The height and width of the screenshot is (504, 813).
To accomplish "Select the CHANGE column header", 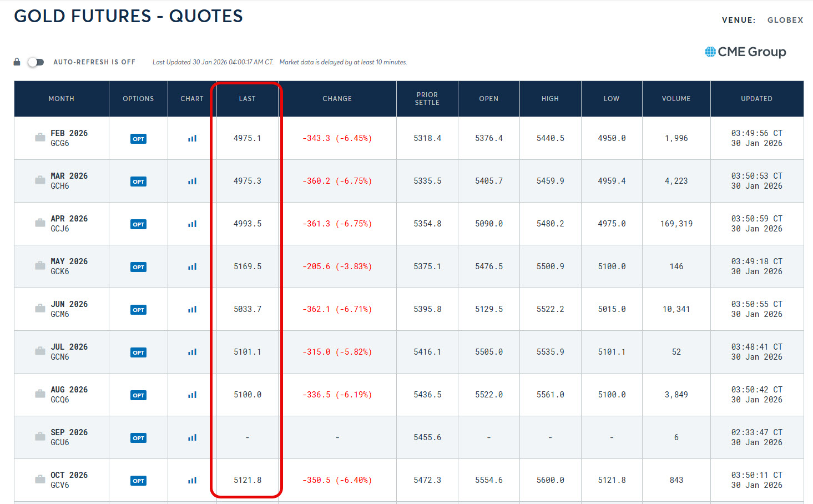I will coord(337,99).
